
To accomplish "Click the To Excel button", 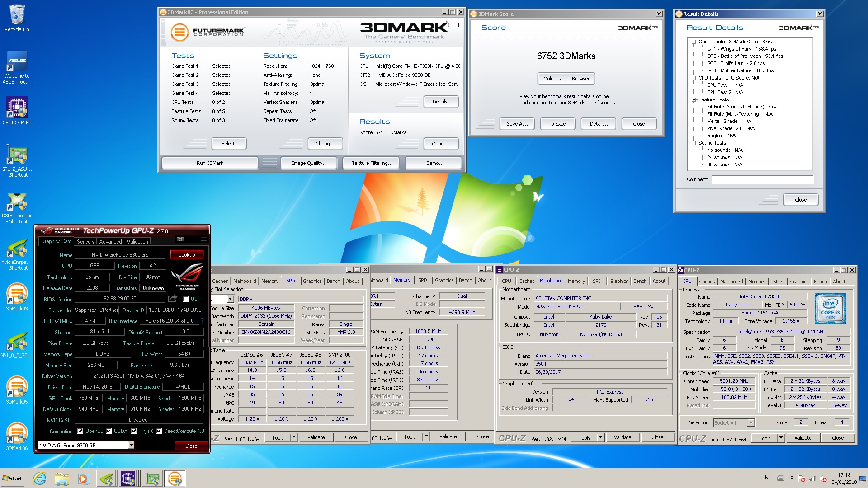I will click(x=557, y=124).
